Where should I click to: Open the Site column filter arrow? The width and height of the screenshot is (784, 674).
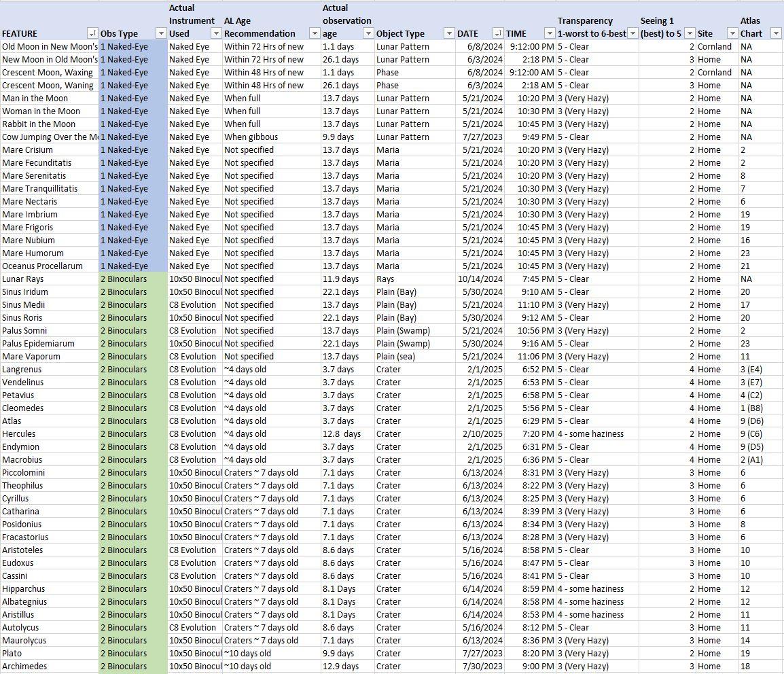click(x=732, y=33)
